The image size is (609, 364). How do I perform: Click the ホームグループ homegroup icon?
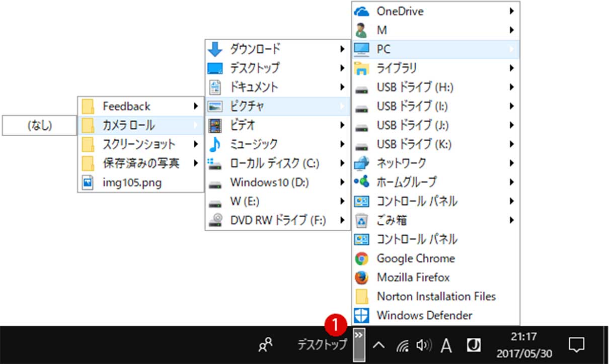coord(362,182)
